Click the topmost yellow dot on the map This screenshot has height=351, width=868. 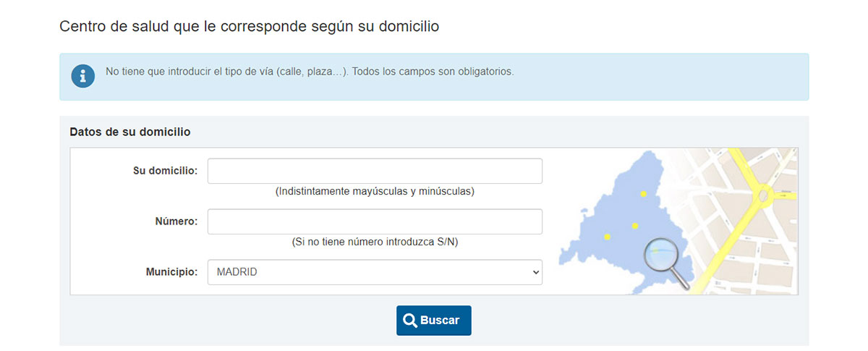pos(642,194)
